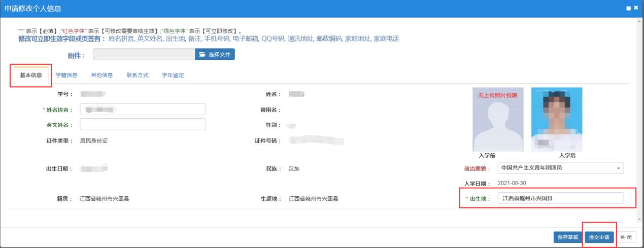
Task: Switch to the 基本信息 tab
Action: 30,75
